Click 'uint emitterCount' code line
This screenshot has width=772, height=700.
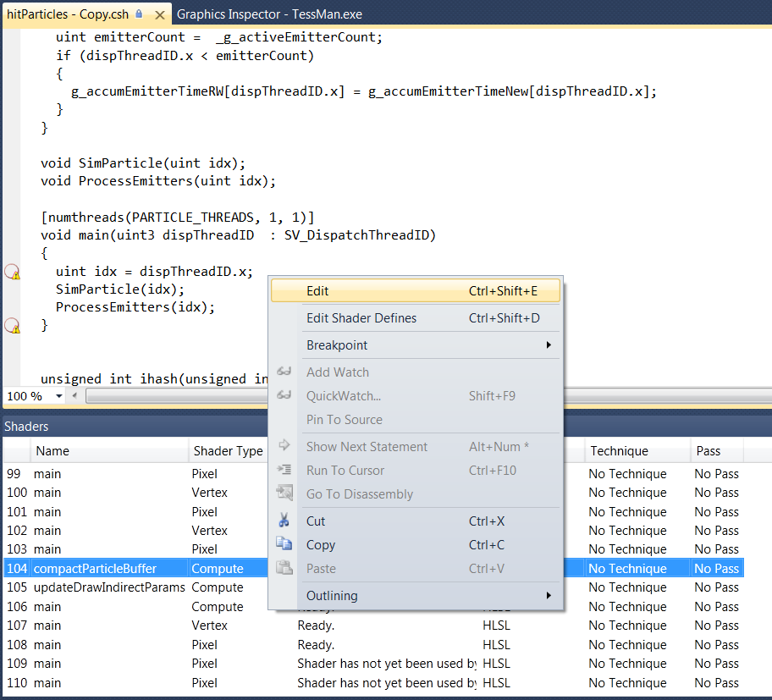(218, 37)
